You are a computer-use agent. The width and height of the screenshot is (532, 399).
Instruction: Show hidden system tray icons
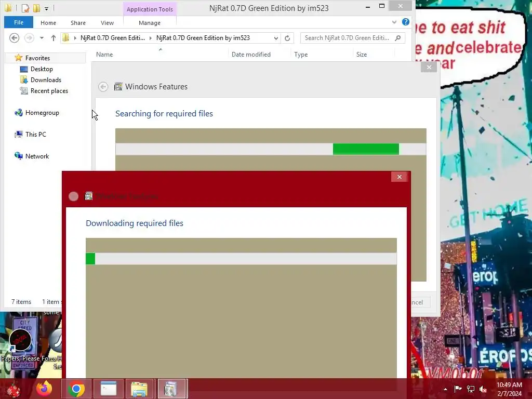445,389
